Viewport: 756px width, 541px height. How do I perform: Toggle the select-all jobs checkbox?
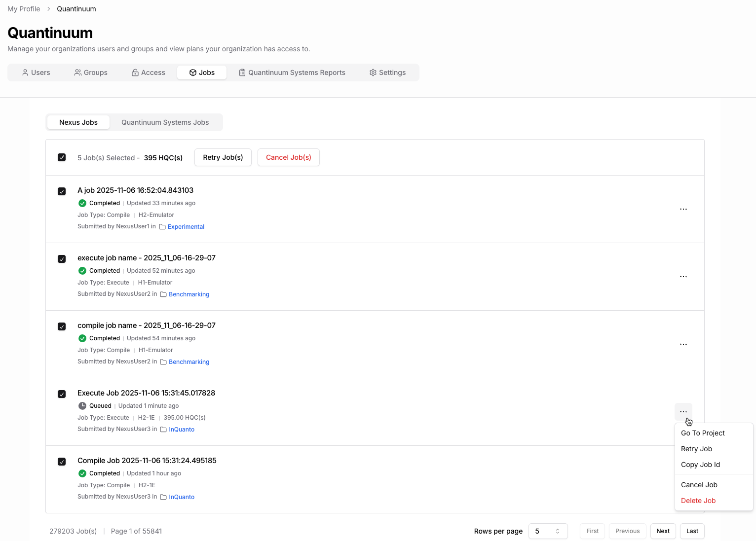pos(62,157)
